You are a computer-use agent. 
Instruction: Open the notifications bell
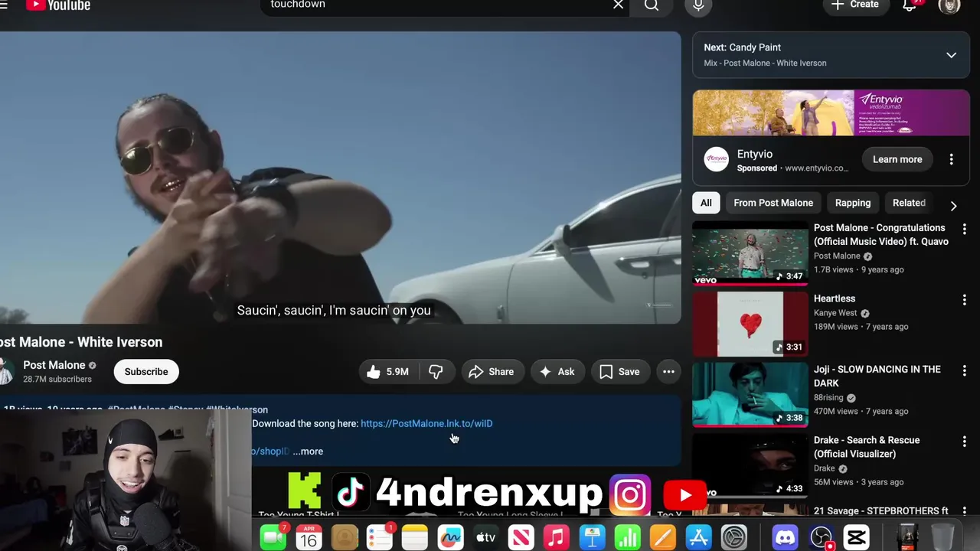point(910,5)
